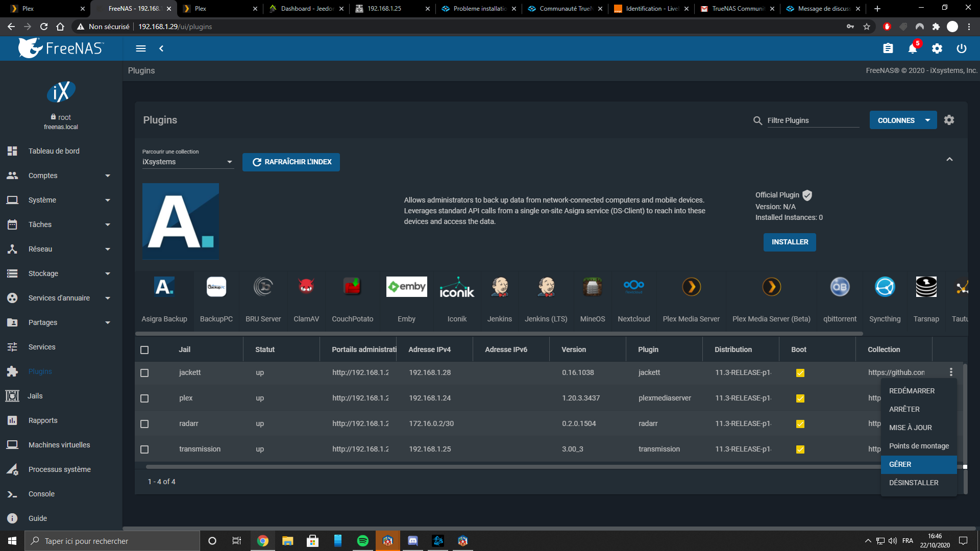
Task: Choose GÉRER from the context menu
Action: click(x=900, y=464)
